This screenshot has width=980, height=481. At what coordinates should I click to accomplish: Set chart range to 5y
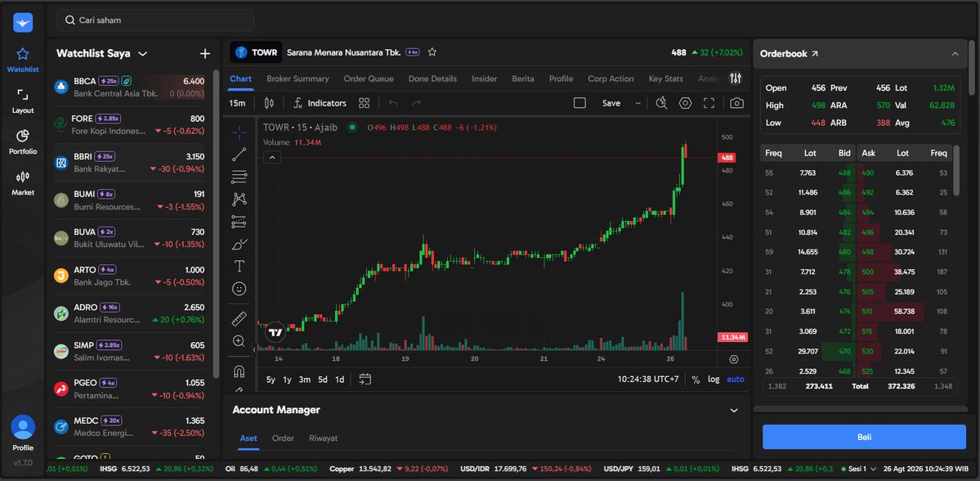(x=271, y=379)
